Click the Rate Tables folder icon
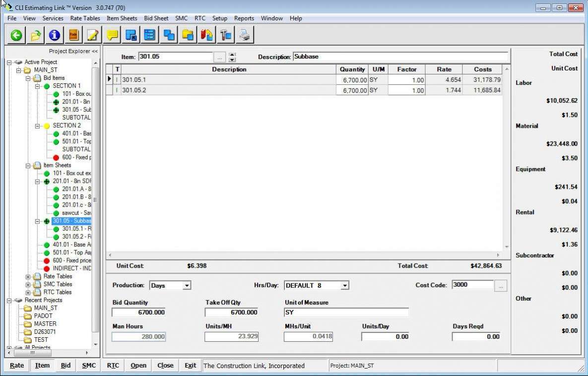Image resolution: width=588 pixels, height=376 pixels. point(37,277)
